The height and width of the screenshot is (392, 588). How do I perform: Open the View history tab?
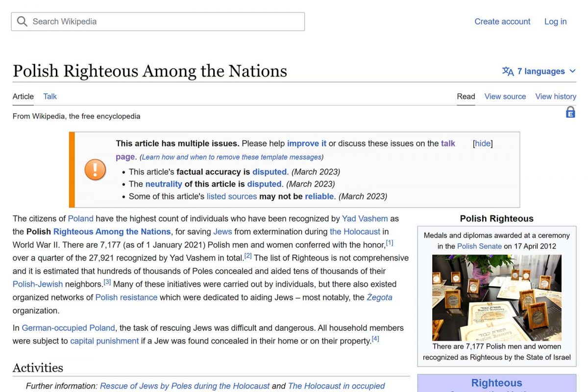(x=556, y=97)
